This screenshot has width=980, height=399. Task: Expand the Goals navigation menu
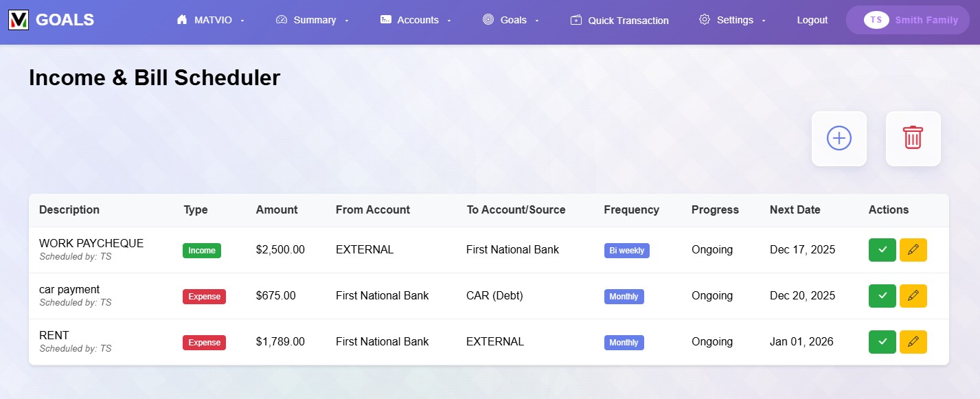[511, 20]
